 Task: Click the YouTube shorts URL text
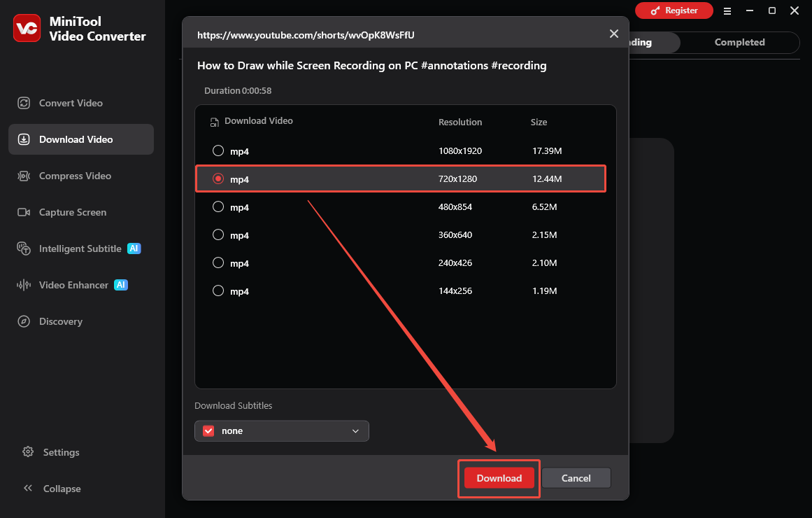click(x=306, y=35)
